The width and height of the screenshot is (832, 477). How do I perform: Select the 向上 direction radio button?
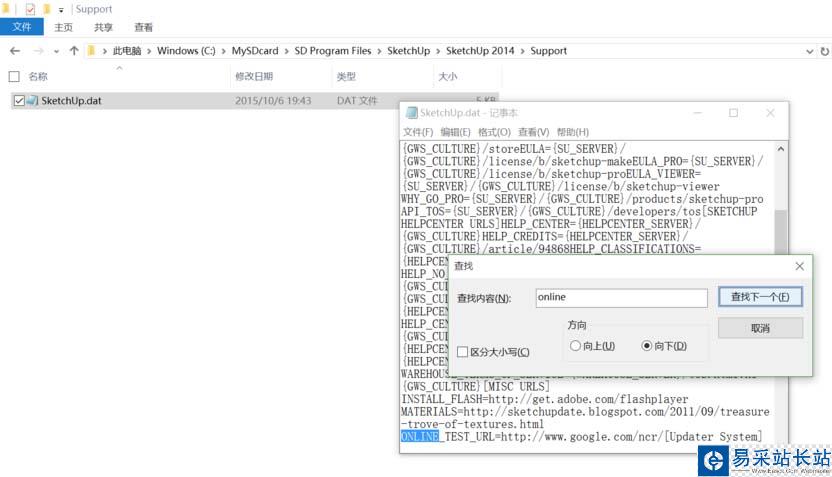(x=575, y=346)
